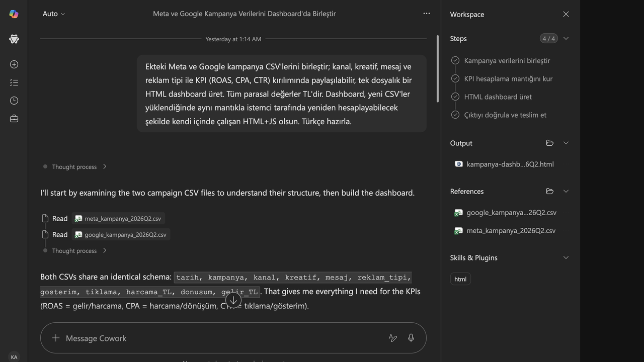
Task: Open the three-dots more options menu
Action: (427, 14)
